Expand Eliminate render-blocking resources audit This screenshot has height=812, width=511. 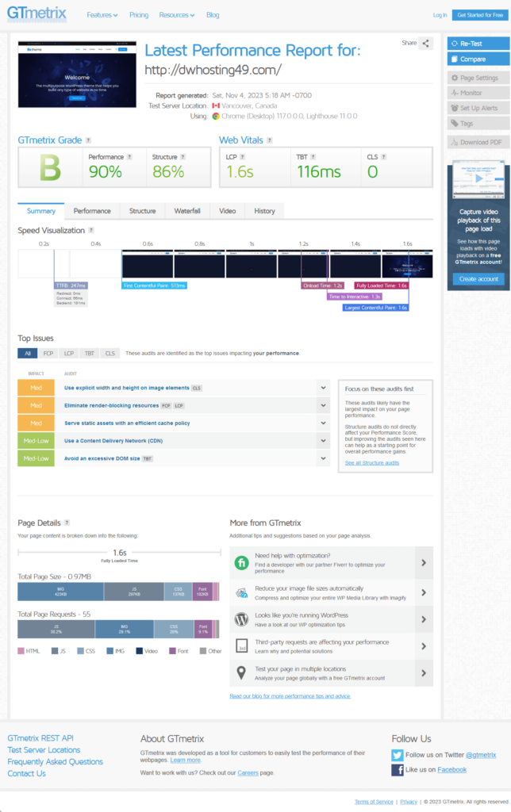324,405
